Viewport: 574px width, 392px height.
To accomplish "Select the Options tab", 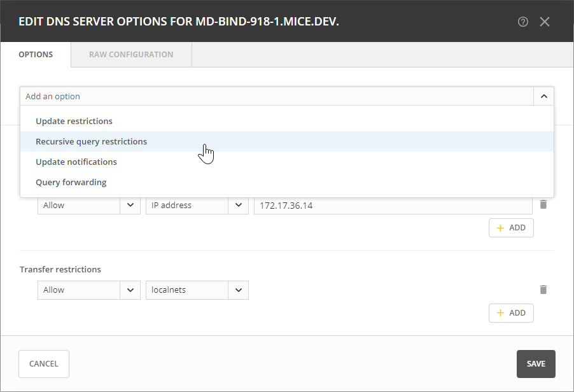I will click(x=36, y=55).
